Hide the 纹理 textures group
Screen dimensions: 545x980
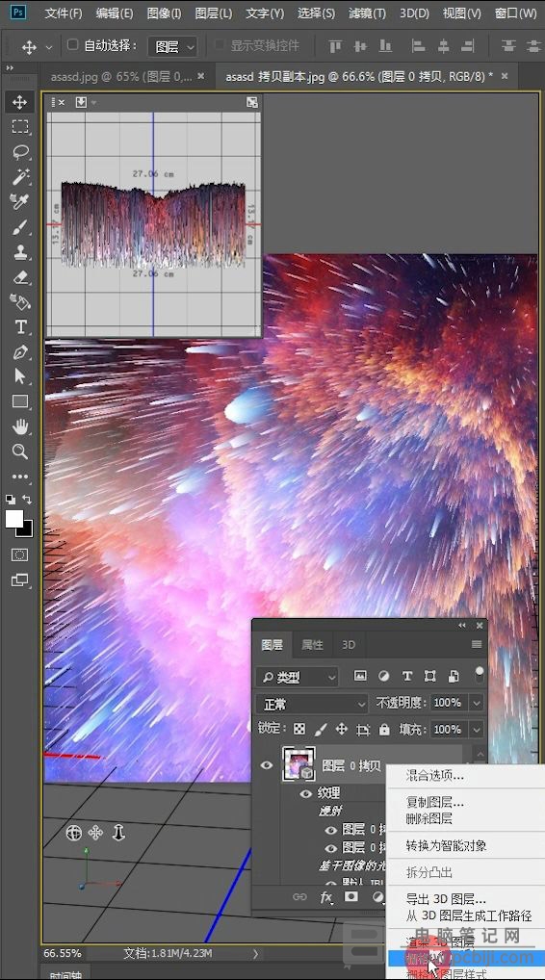[x=305, y=793]
